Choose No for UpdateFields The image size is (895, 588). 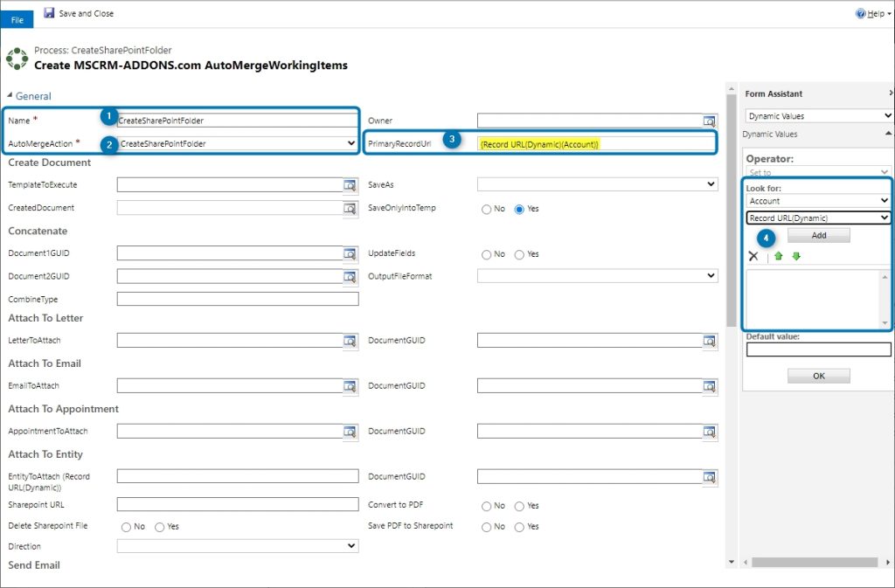pyautogui.click(x=487, y=254)
